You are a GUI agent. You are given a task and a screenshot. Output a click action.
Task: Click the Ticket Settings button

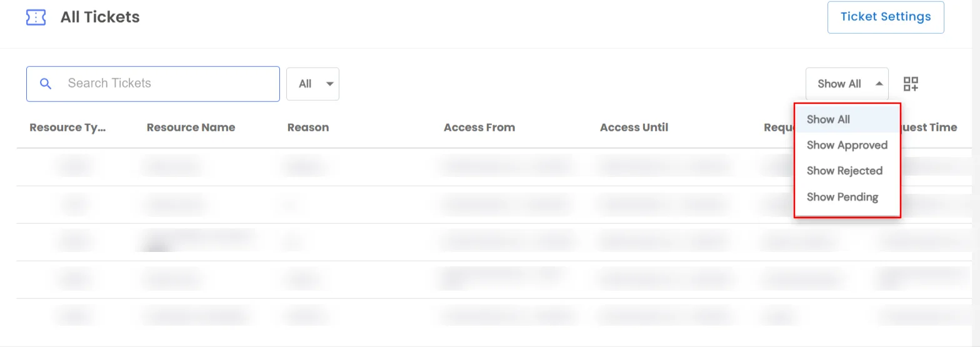pyautogui.click(x=885, y=17)
